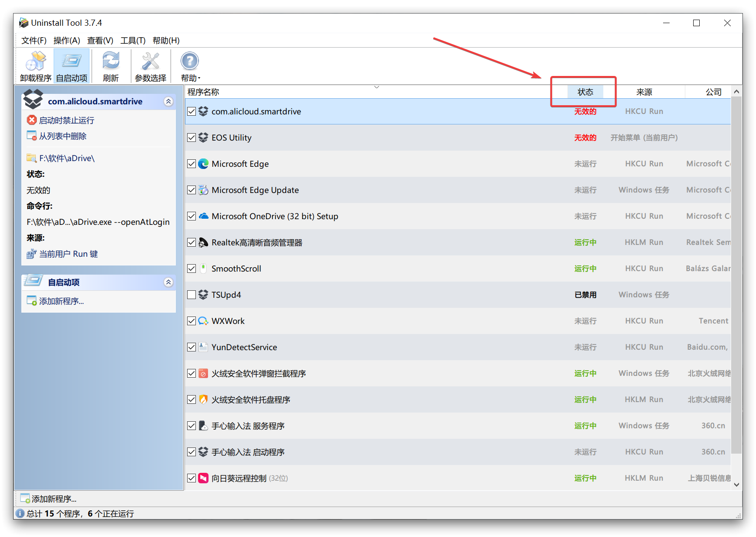Open the 帮助(H) menu
756x537 pixels.
click(166, 41)
